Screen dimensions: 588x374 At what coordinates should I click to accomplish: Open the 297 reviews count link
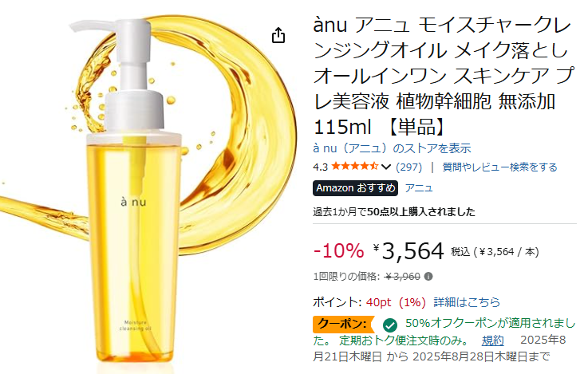408,167
